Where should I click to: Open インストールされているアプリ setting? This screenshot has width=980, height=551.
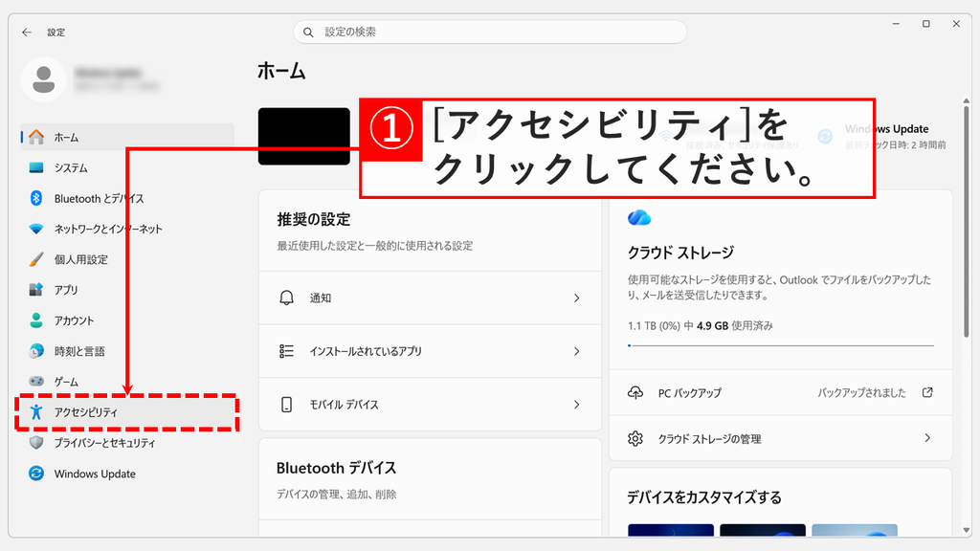[430, 351]
